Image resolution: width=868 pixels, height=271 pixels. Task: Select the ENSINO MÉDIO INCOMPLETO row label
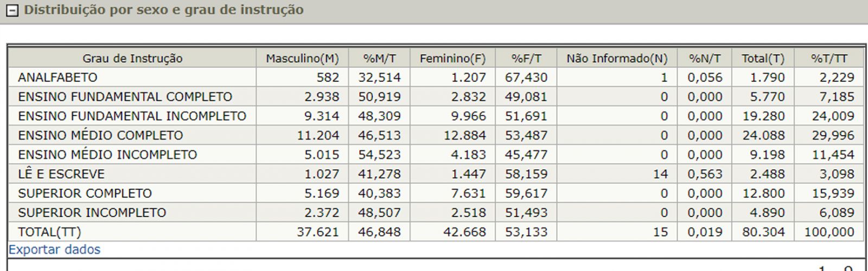(x=107, y=155)
